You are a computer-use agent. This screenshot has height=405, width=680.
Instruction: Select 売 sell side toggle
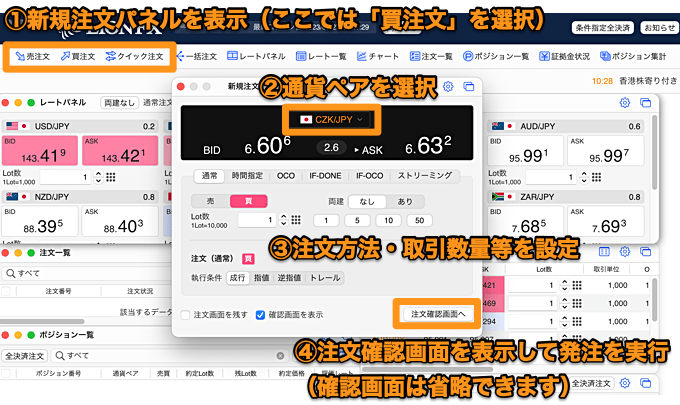click(210, 201)
